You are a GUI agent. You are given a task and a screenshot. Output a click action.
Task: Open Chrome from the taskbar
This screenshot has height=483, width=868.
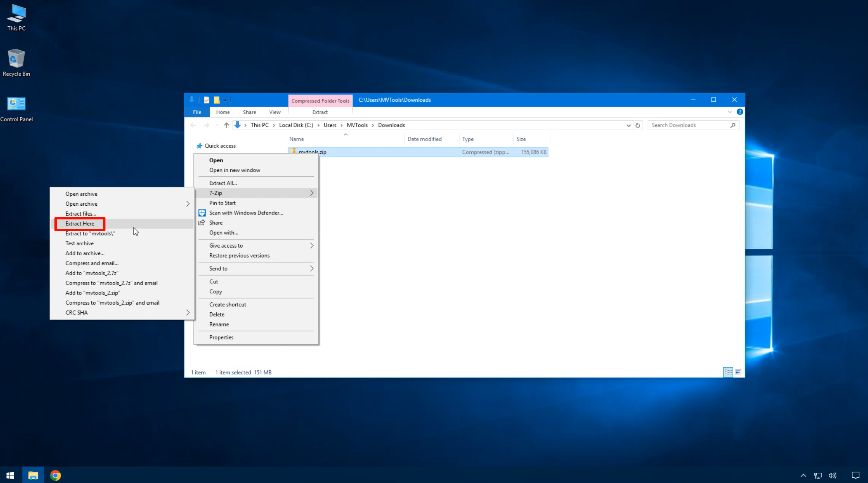point(56,475)
